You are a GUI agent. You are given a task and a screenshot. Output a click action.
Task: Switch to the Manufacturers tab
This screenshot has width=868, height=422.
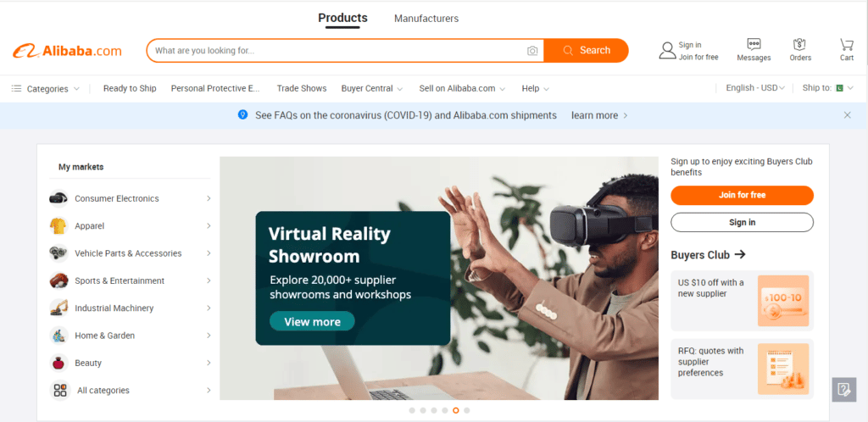(x=426, y=19)
